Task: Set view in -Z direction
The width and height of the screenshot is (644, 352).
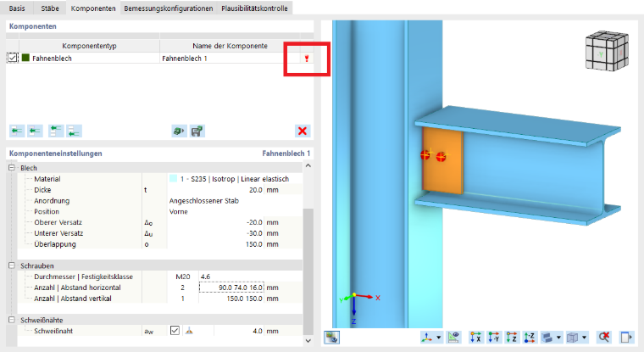Action: tap(530, 338)
